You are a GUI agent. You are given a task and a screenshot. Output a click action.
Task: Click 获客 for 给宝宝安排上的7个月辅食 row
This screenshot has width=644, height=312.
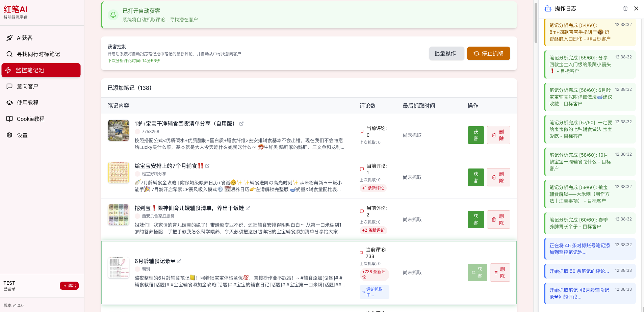[x=476, y=177]
